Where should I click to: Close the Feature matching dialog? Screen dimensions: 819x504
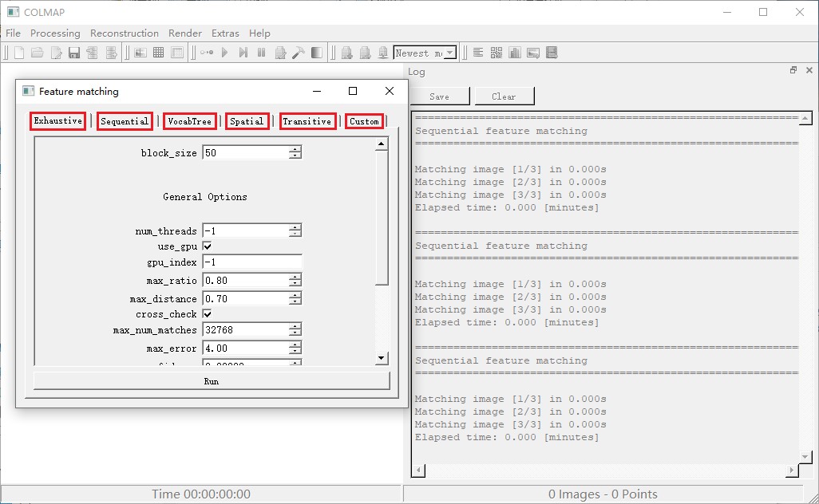tap(389, 91)
